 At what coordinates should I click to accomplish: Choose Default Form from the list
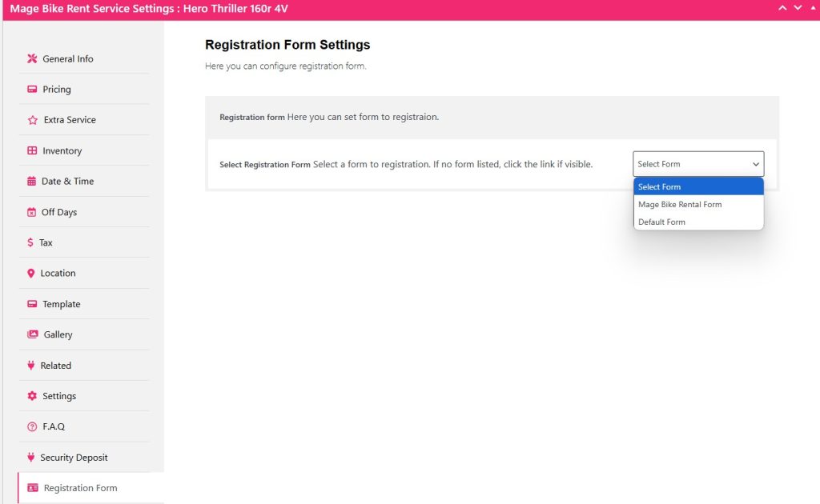661,222
